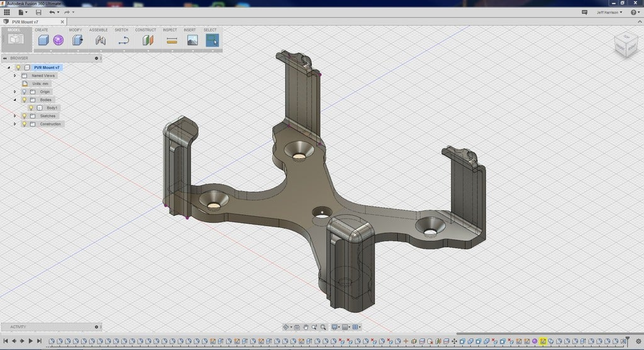Select the Pan hand tool
Image resolution: width=644 pixels, height=350 pixels.
(x=306, y=327)
